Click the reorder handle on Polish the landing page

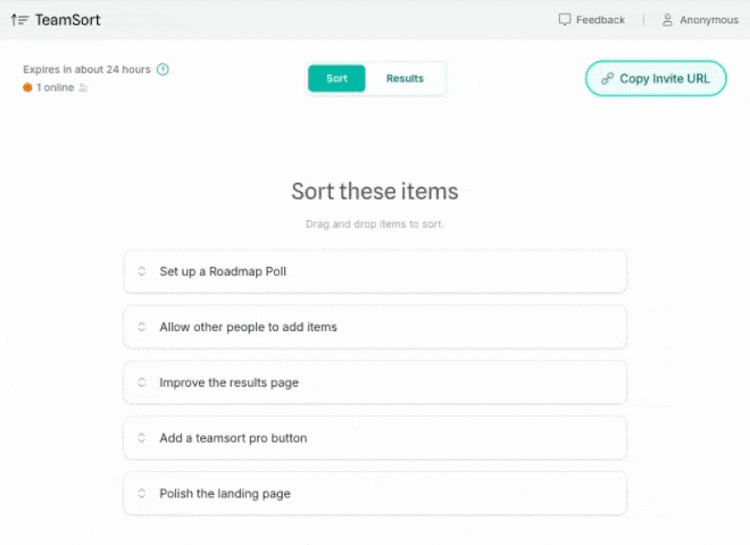click(x=142, y=494)
